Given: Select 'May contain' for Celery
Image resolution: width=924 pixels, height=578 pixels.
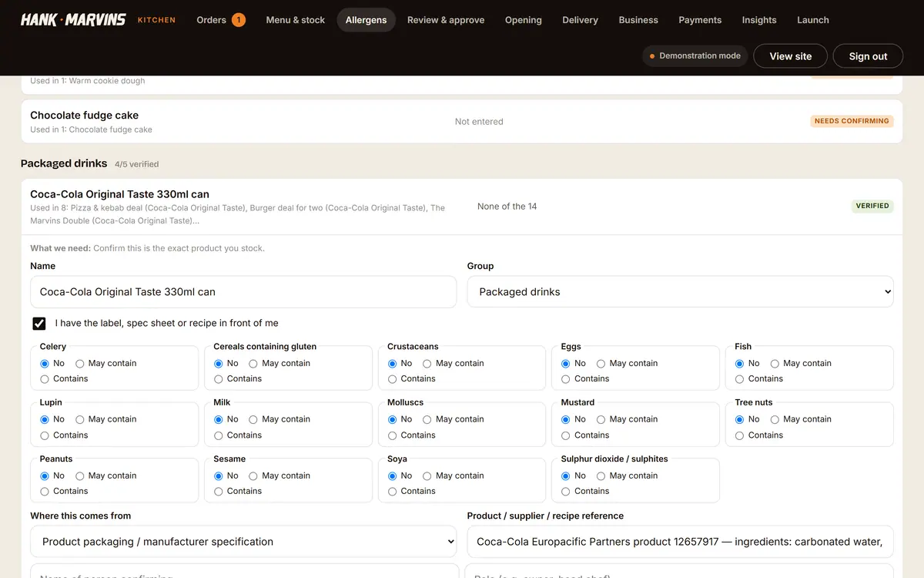Looking at the screenshot, I should click(x=79, y=364).
